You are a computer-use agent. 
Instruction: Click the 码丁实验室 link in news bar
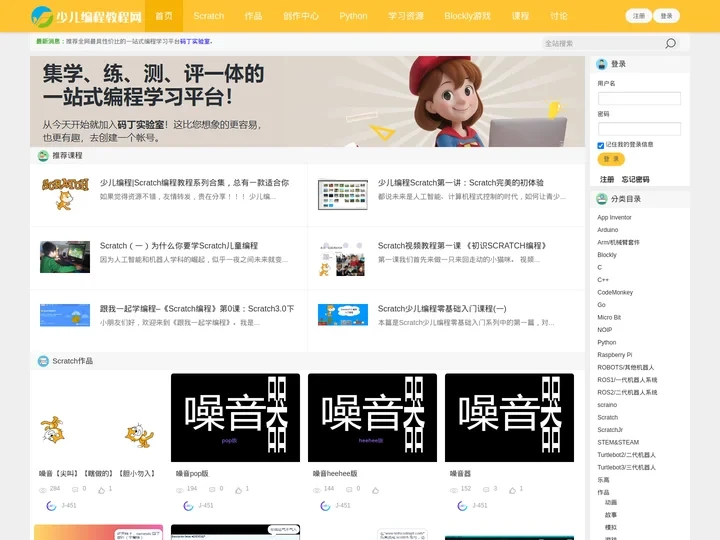(x=195, y=41)
